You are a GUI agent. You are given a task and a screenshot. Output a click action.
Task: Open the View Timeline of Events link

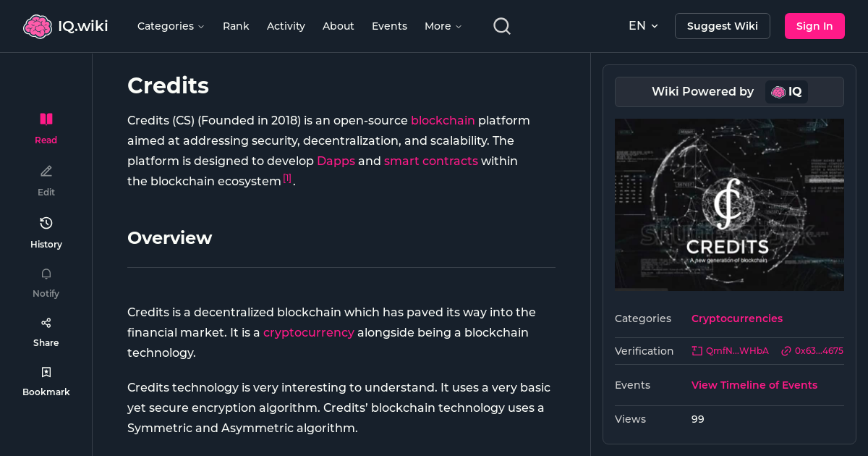[754, 385]
